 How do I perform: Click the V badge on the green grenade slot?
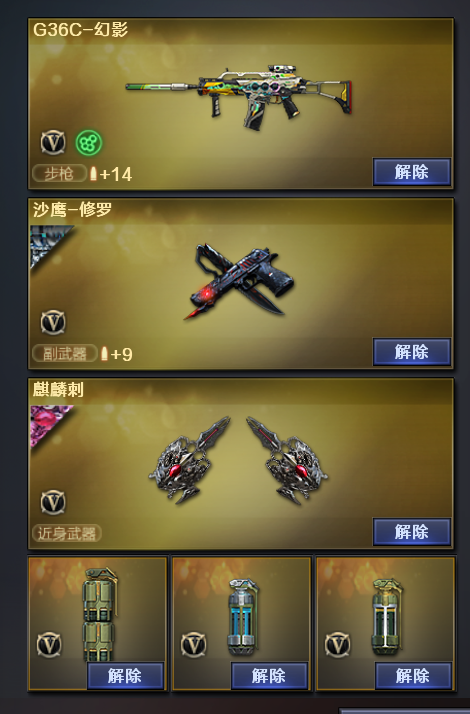tap(49, 645)
